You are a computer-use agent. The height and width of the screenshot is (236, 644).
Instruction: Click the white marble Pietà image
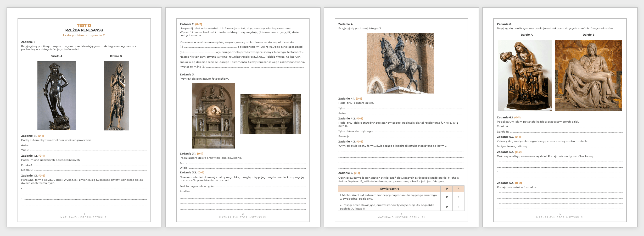tap(589, 75)
